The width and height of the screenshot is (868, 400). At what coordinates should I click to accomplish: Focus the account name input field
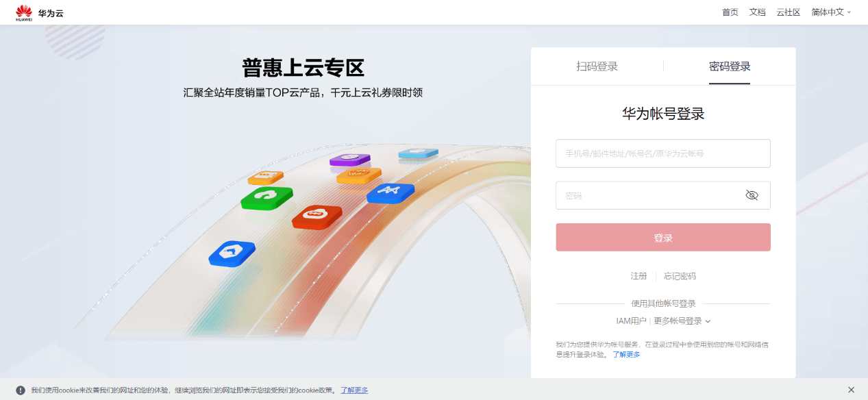[663, 153]
